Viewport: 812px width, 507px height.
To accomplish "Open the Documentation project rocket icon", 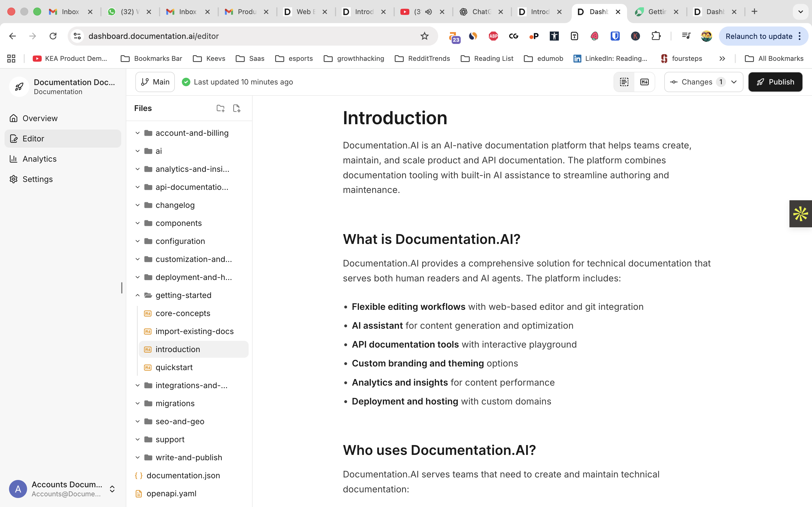I will 19,86.
